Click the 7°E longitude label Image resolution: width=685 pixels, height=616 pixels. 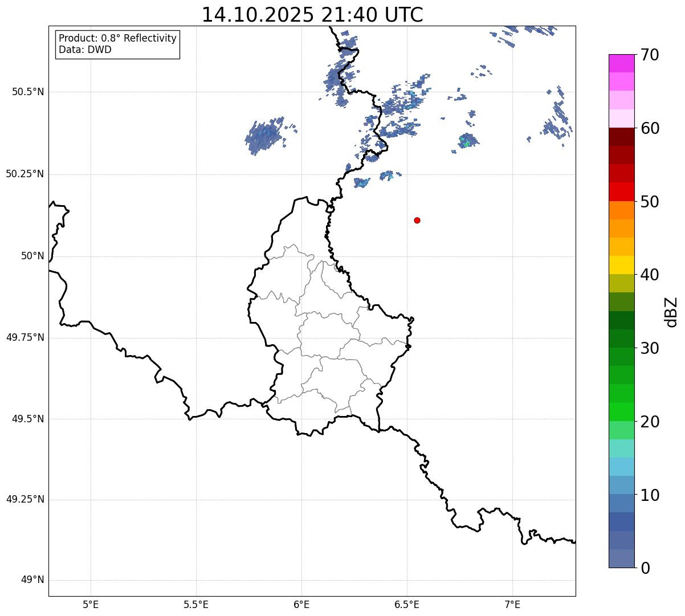click(x=512, y=605)
